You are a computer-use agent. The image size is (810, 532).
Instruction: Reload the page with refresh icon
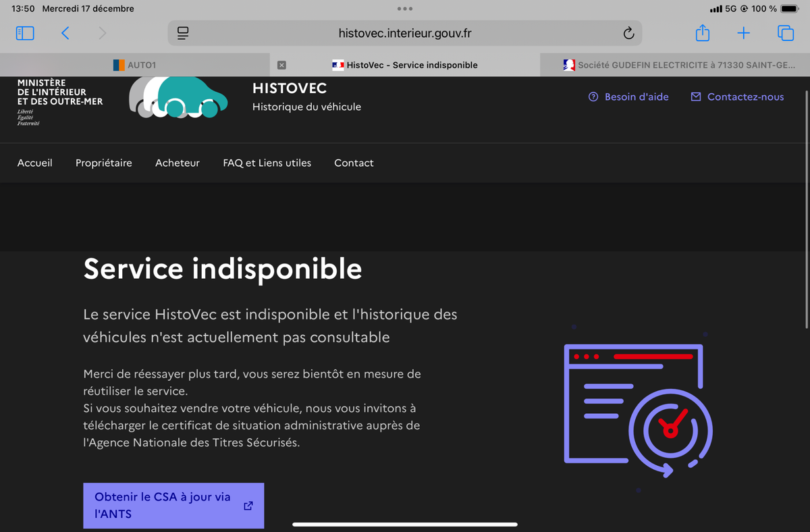628,33
